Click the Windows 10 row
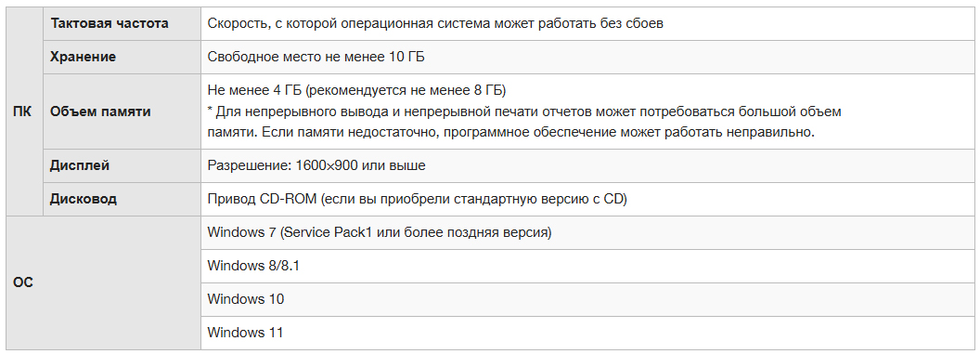Viewport: 980px width, 354px height. [587, 299]
